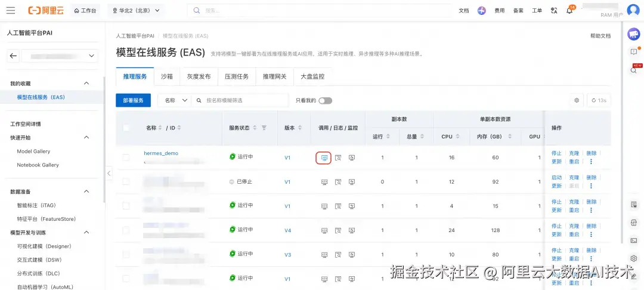Screen dimensions: 644x290
Task: Click the language switch icon in top bar
Action: click(553, 11)
